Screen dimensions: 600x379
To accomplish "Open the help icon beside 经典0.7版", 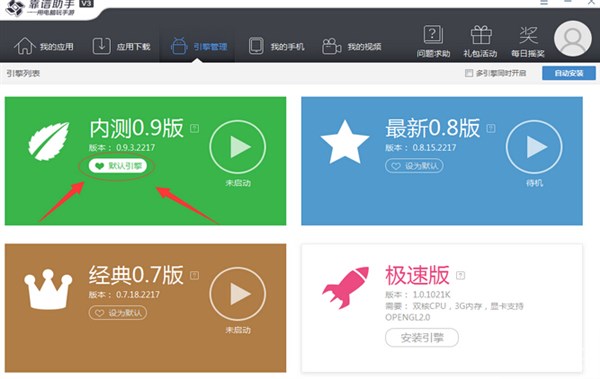I will pos(194,275).
